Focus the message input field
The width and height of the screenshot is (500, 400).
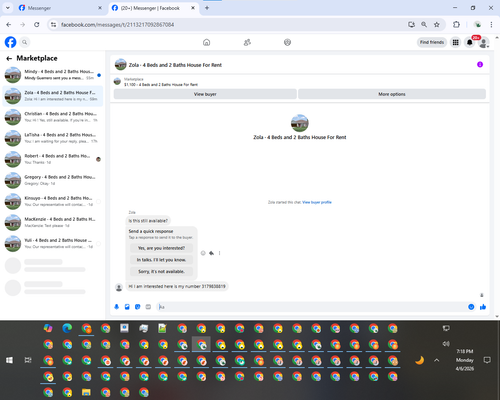312,307
